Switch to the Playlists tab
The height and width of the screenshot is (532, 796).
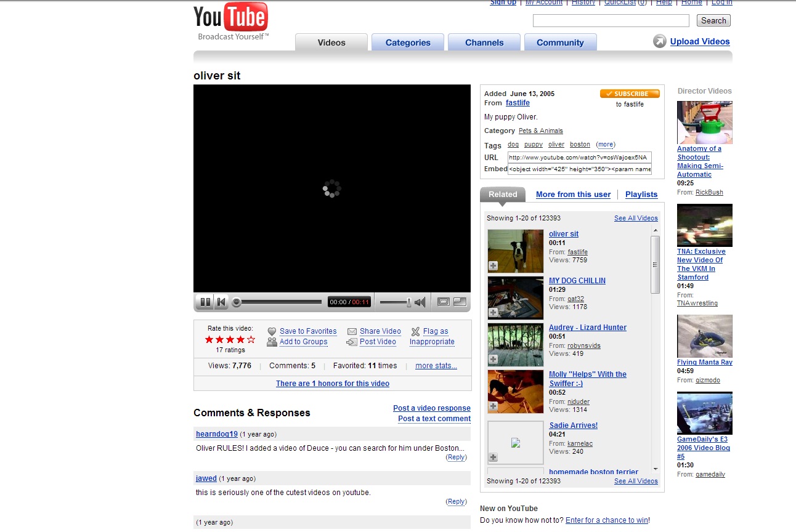(641, 194)
